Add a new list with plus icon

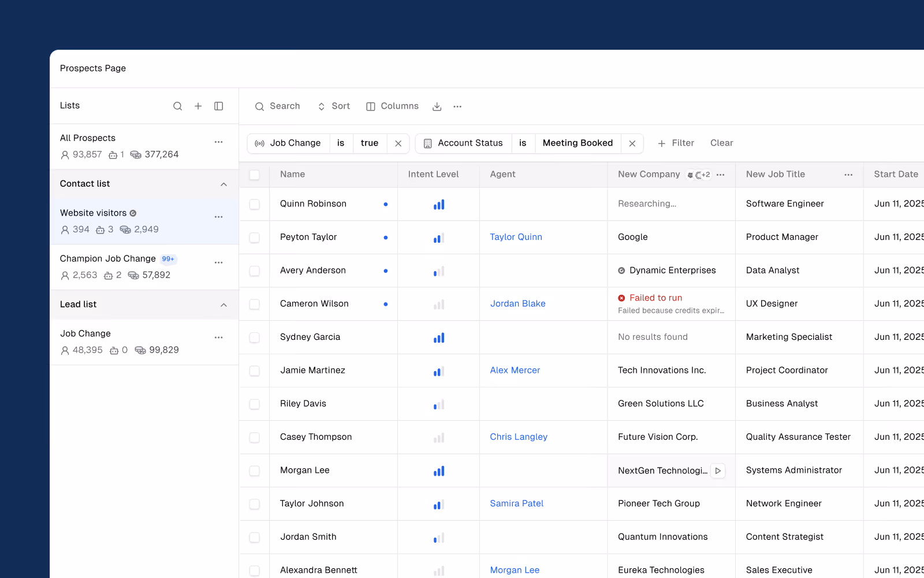pyautogui.click(x=198, y=106)
